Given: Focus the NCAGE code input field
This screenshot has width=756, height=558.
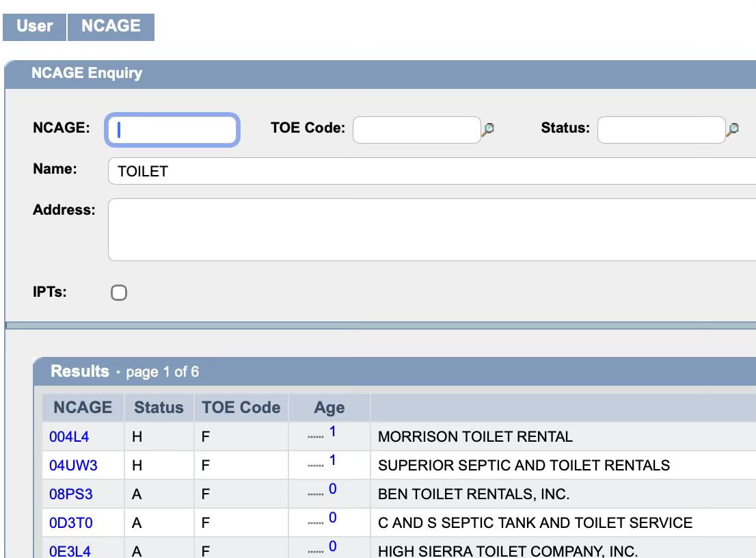Looking at the screenshot, I should pos(172,130).
